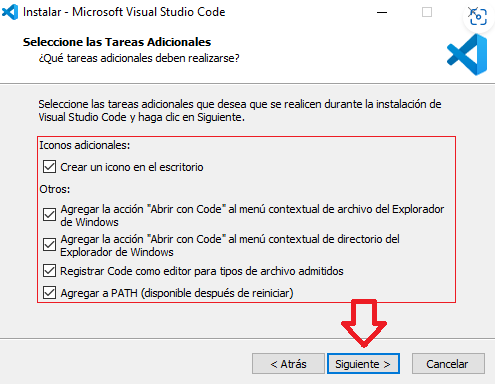The height and width of the screenshot is (384, 495).
Task: Maximize the installer window
Action: (x=427, y=12)
